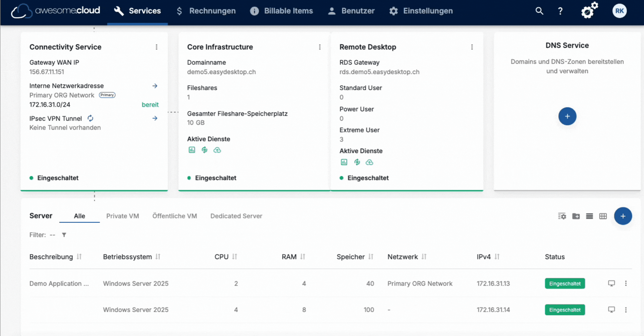Click domain demo5.easydesktop.ch
Screen dimensions: 644x336
221,72
